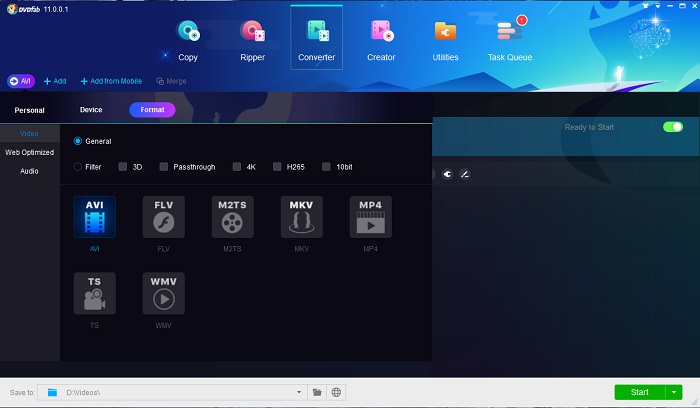Select the Converter module

(317, 38)
